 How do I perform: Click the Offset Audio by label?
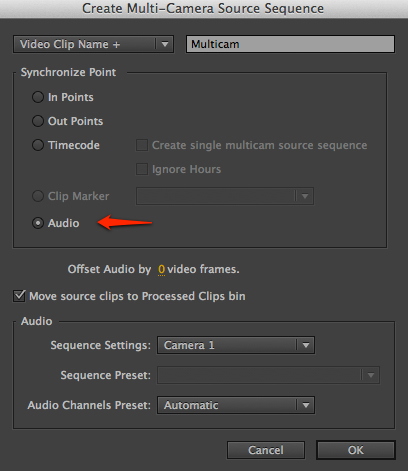tap(109, 269)
